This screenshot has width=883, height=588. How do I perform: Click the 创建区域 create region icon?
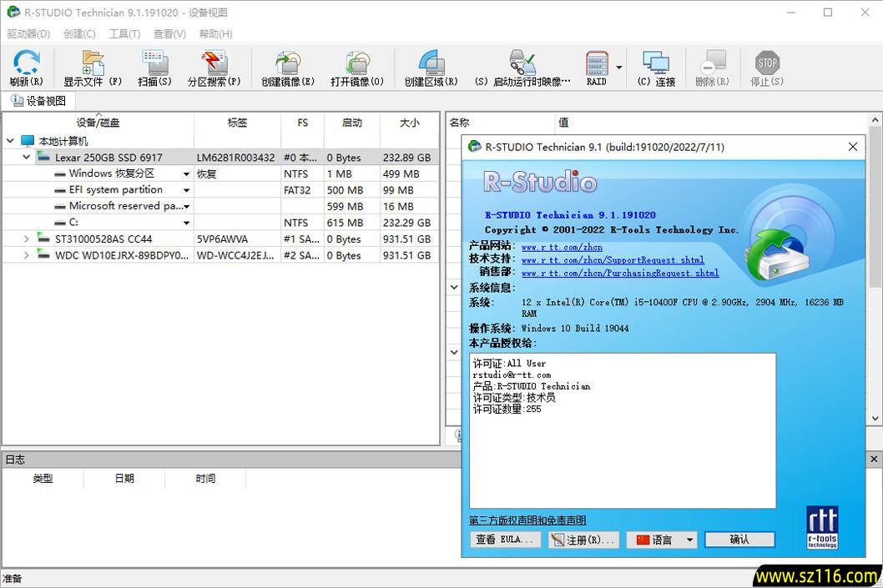click(431, 67)
